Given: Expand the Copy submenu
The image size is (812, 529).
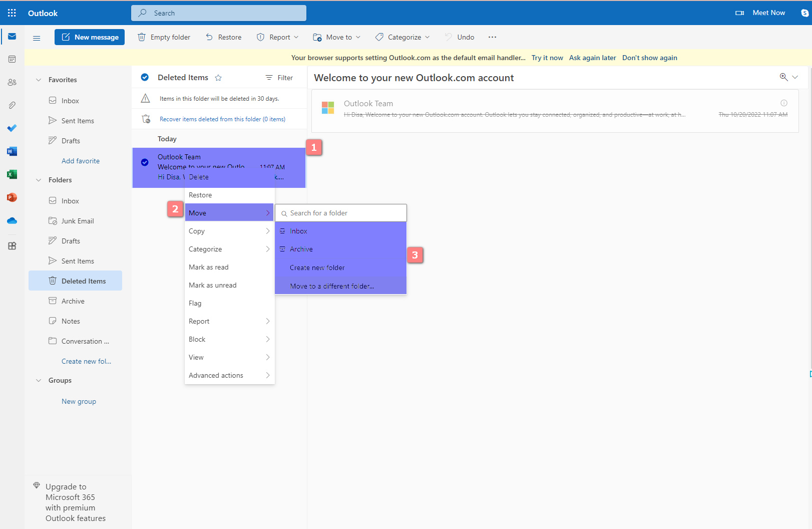Looking at the screenshot, I should pos(230,231).
